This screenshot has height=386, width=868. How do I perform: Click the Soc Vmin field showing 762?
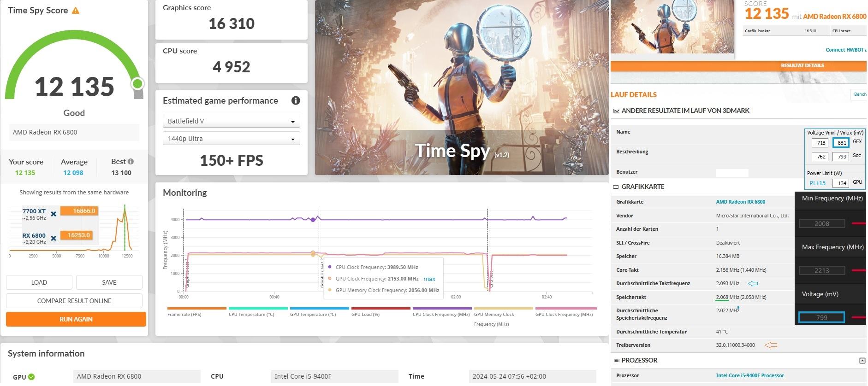[821, 157]
